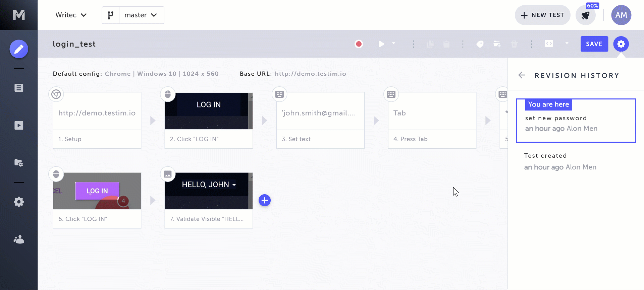Open the shared folder settings sidebar icon
Viewport: 644px width, 290px height.
coord(19,163)
